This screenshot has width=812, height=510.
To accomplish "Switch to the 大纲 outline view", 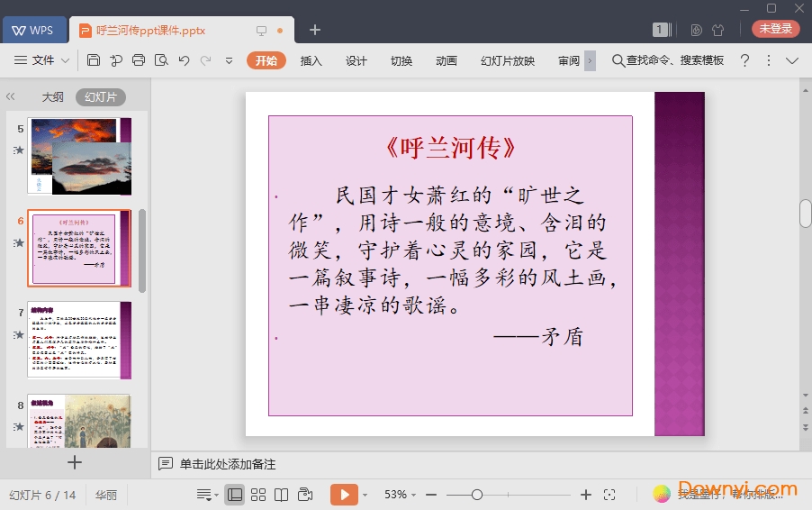I will point(52,97).
